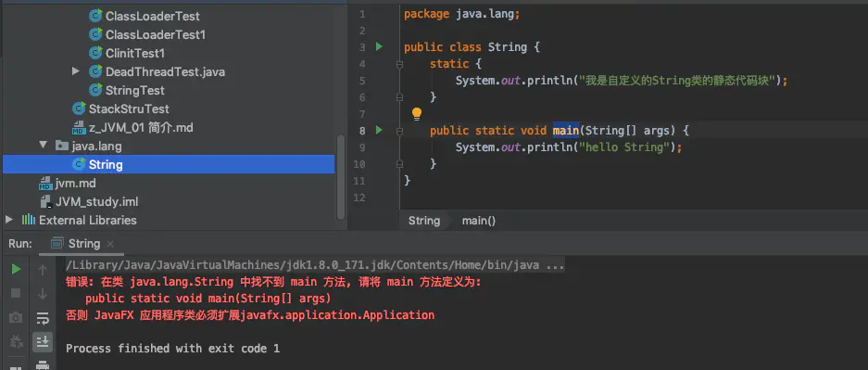Viewport: 868px width, 370px height.
Task: Click the 'public static void main(String[] args)' console line
Action: coord(208,299)
